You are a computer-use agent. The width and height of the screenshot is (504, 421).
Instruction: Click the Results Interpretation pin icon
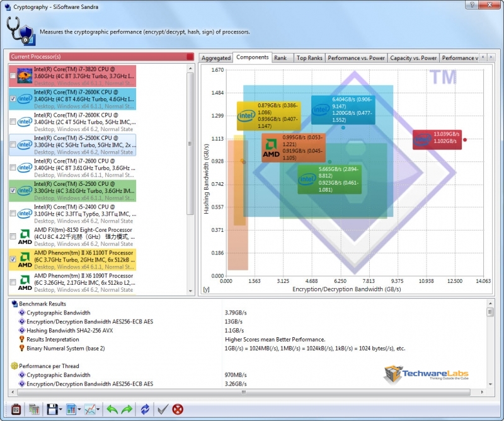pyautogui.click(x=22, y=339)
